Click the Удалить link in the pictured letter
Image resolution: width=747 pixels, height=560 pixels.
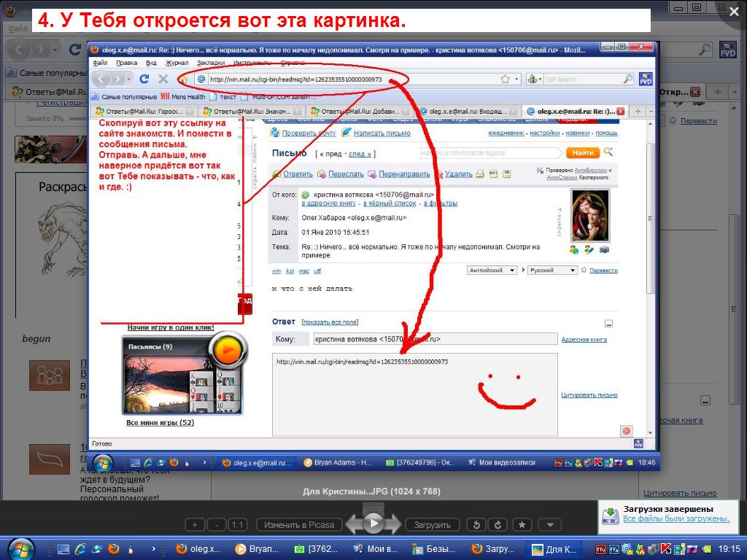coord(458,174)
